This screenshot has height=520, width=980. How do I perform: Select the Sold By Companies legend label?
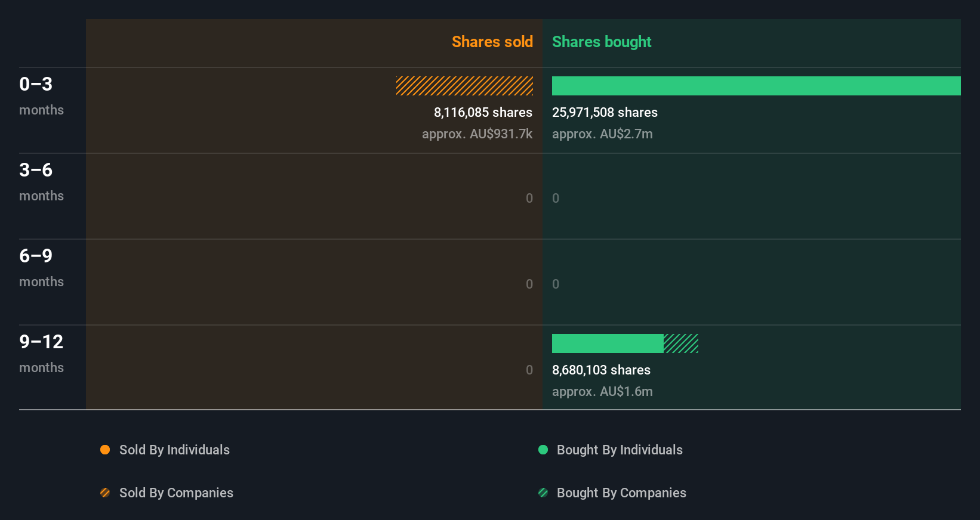[176, 493]
